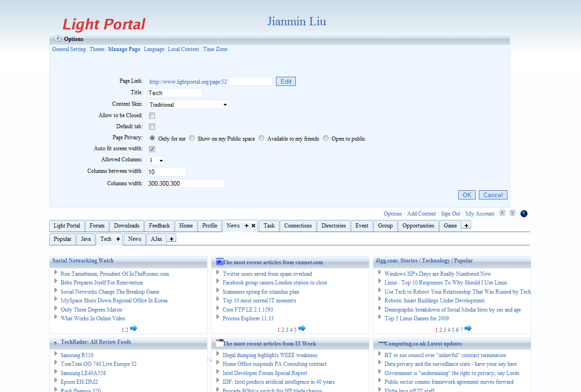Click the TechRadar portlet header icon
The width and height of the screenshot is (581, 392).
coord(57,343)
